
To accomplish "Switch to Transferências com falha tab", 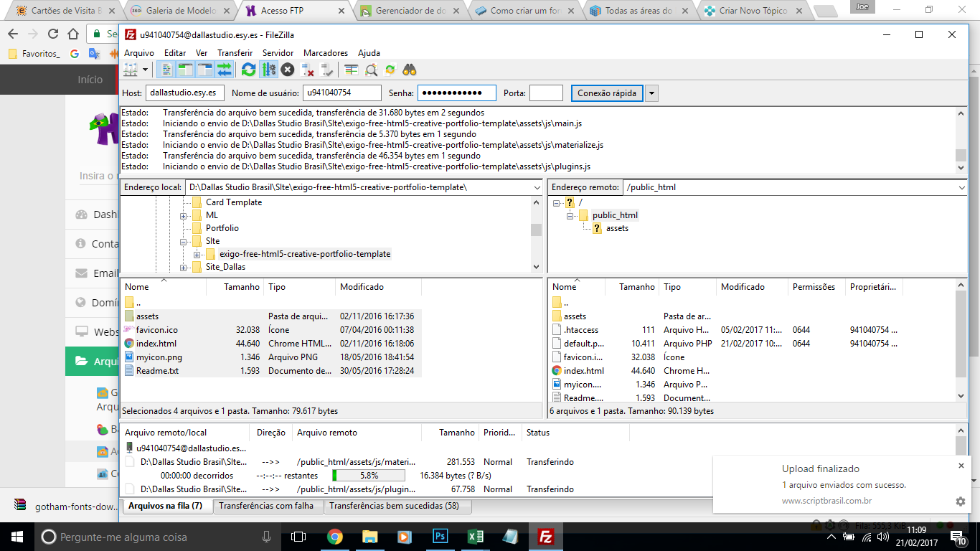I will click(x=266, y=506).
